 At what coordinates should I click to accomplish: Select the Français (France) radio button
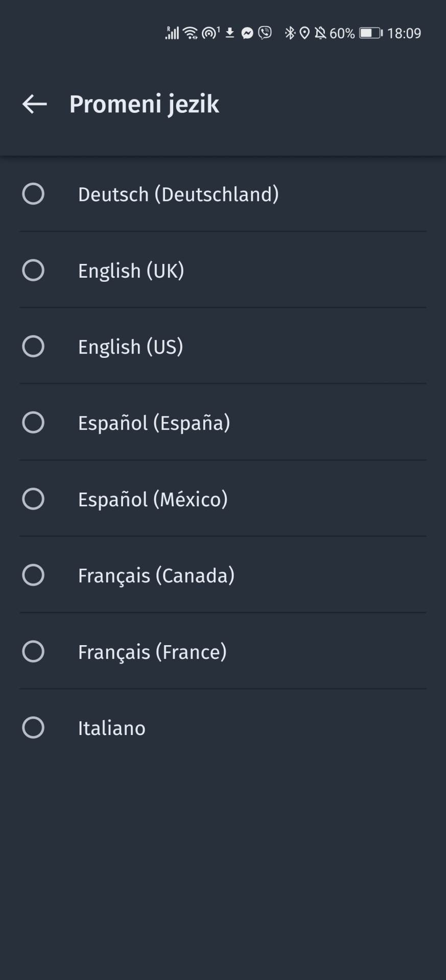pos(33,651)
